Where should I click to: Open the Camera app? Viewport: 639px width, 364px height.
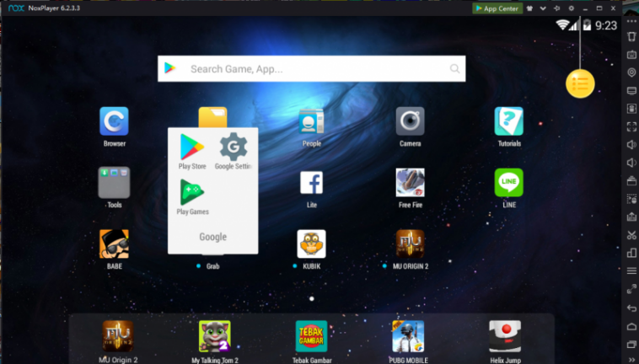pos(410,121)
